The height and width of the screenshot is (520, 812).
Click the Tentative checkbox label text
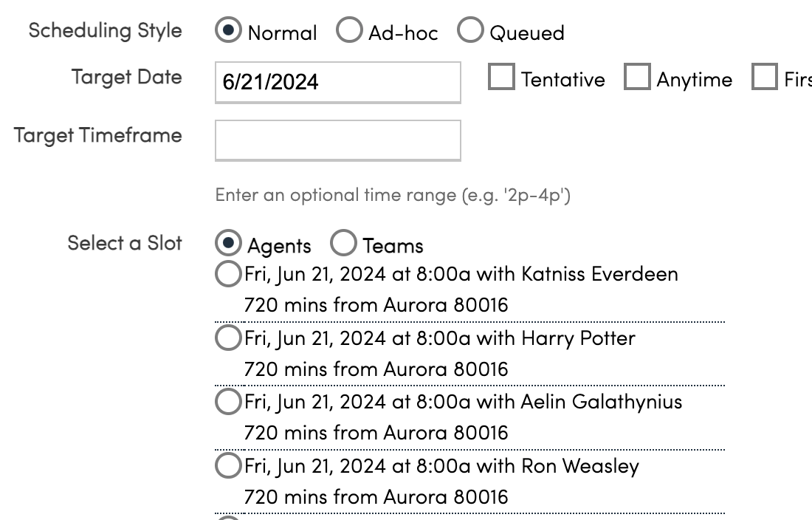click(x=562, y=80)
